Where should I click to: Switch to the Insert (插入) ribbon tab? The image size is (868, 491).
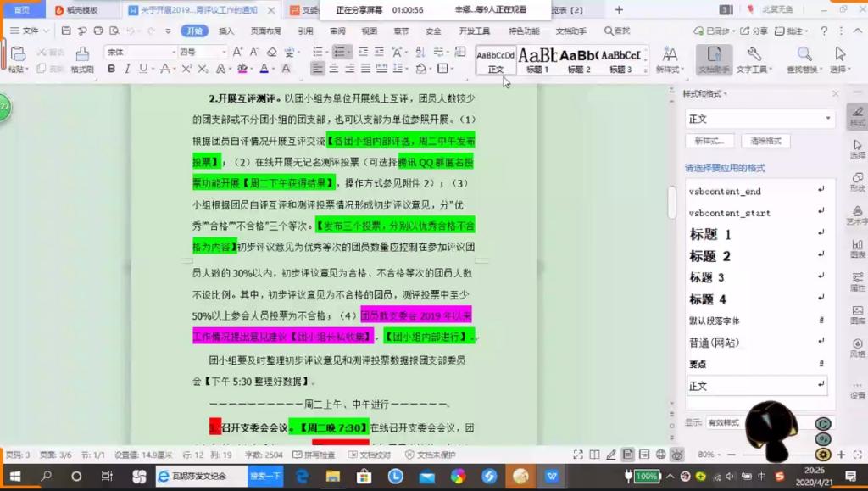click(x=226, y=31)
